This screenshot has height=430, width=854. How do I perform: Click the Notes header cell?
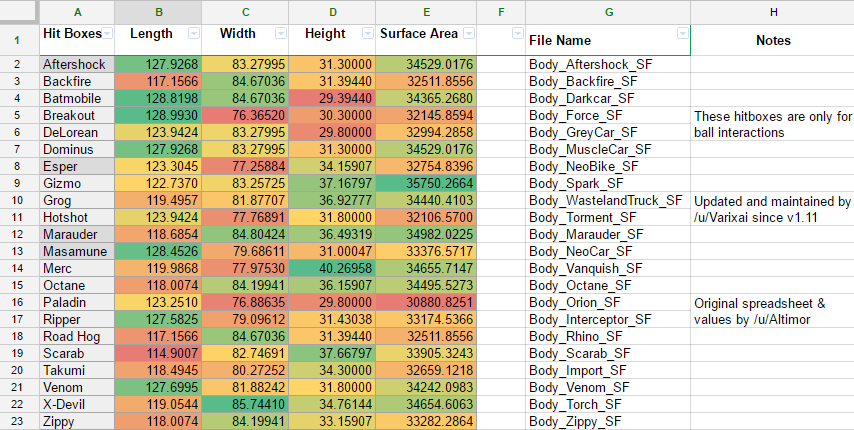click(773, 40)
